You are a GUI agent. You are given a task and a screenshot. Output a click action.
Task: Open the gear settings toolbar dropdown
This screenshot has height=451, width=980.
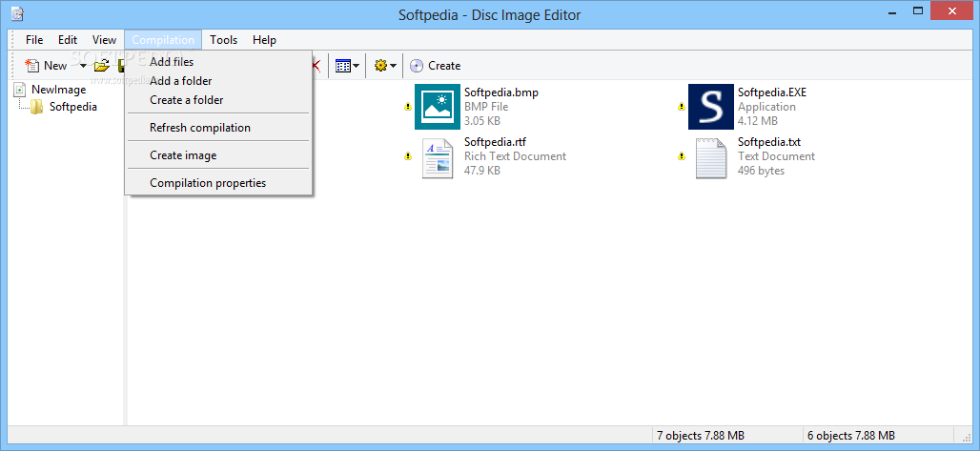(385, 66)
